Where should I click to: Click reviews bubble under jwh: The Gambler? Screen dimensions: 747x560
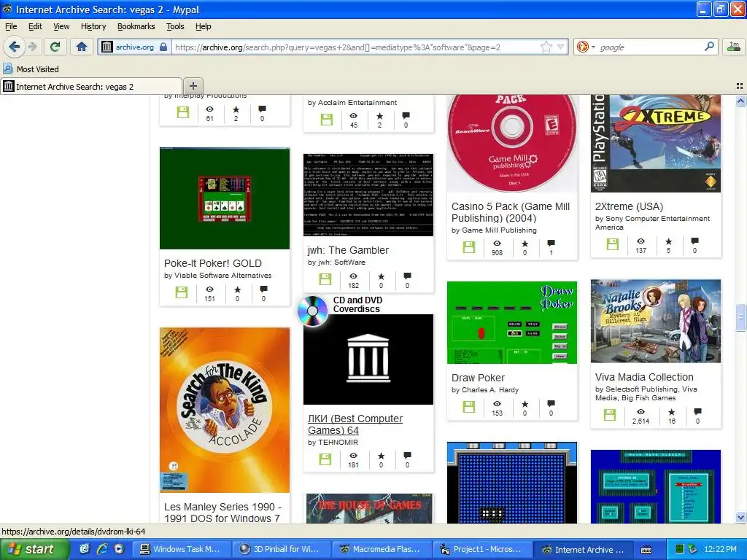[x=407, y=276]
